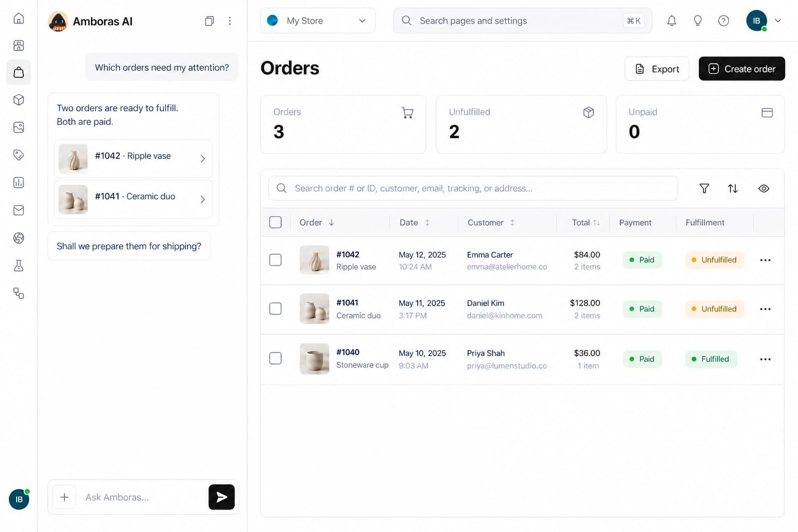This screenshot has width=798, height=532.
Task: Sort by the Order column header
Action: coord(317,222)
